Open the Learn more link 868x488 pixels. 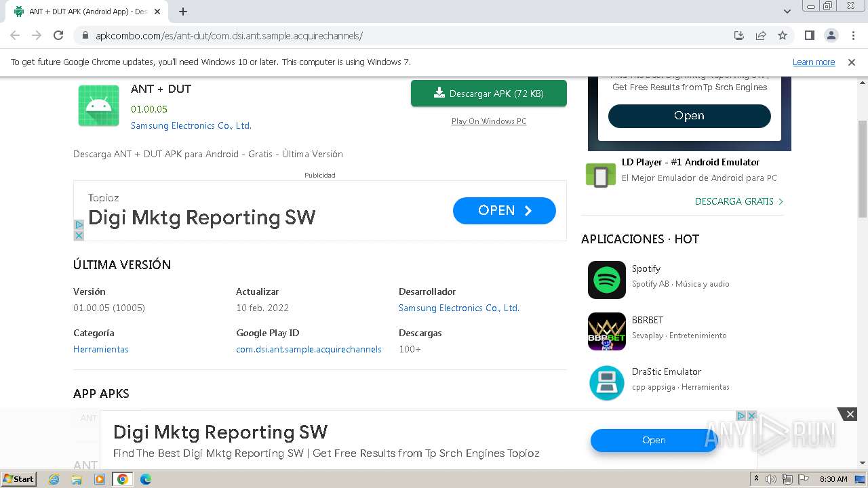814,62
